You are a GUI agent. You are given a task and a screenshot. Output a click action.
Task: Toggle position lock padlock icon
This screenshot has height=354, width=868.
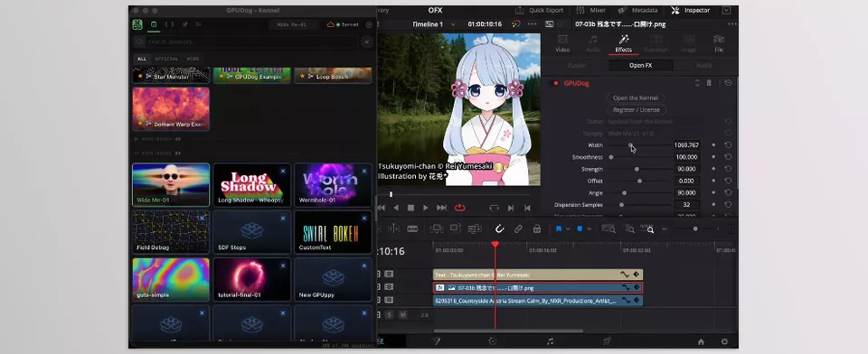pyautogui.click(x=536, y=228)
